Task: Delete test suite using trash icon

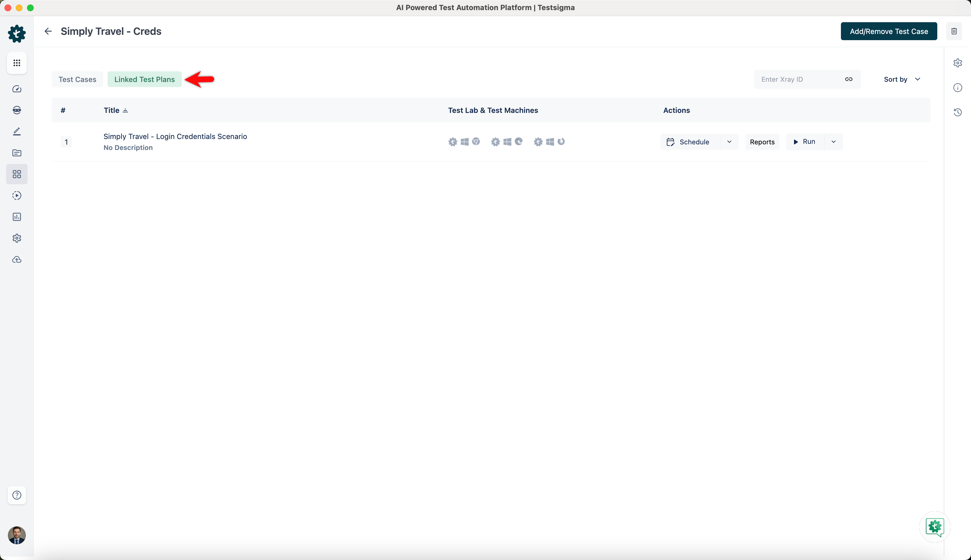Action: tap(954, 31)
